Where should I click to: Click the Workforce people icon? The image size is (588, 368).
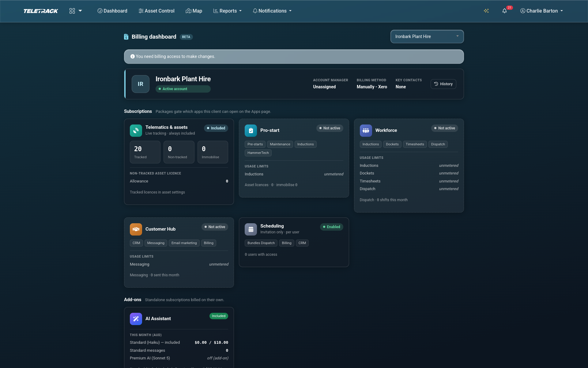tap(366, 130)
